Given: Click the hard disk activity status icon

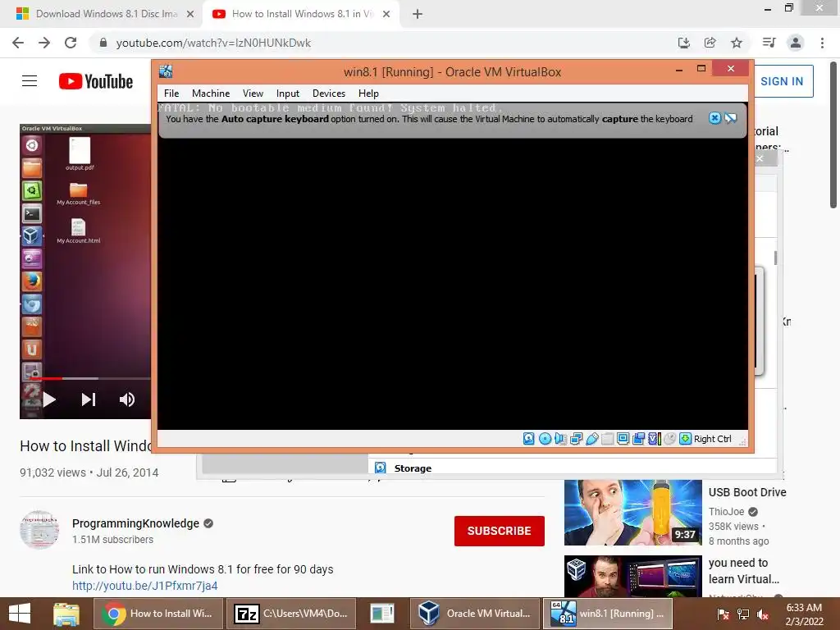Looking at the screenshot, I should point(529,439).
